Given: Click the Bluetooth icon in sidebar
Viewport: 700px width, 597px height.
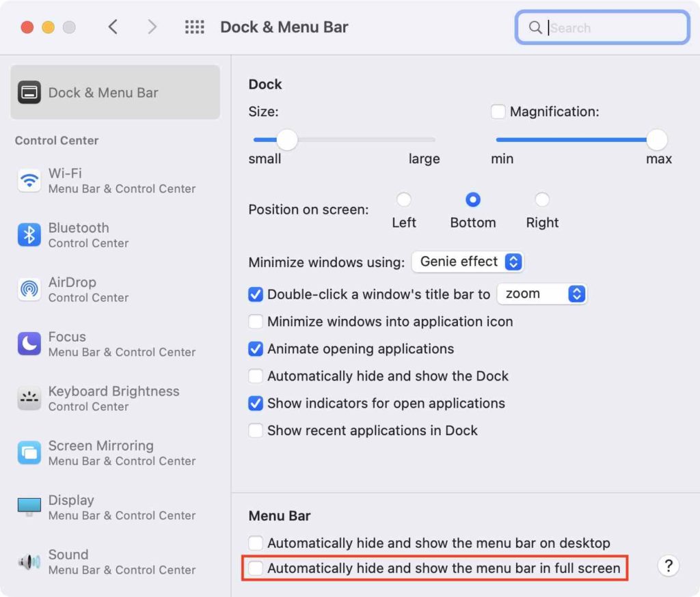Looking at the screenshot, I should (x=29, y=235).
